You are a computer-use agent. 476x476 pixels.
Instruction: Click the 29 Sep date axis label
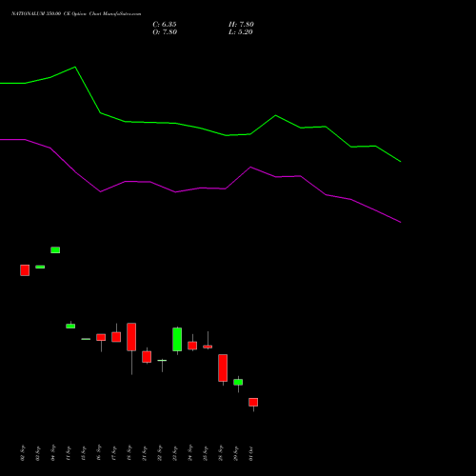[x=236, y=453]
